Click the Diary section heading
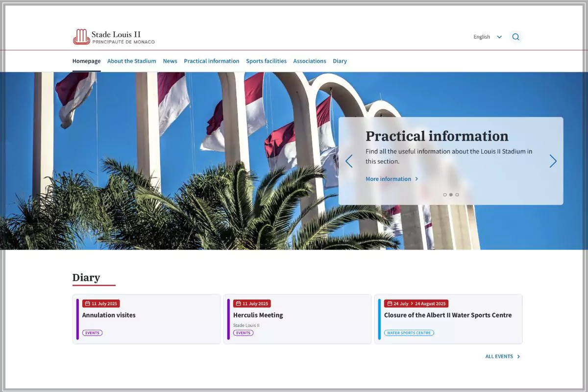Screen dimensions: 588x392 coord(86,278)
